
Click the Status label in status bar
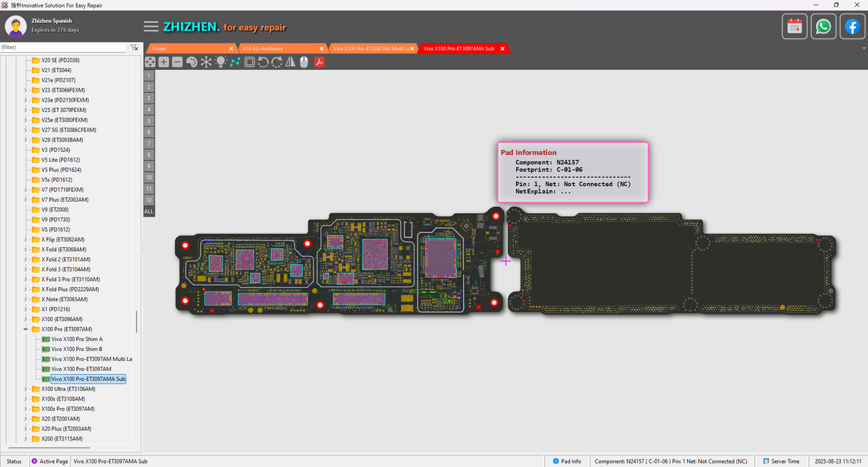point(14,462)
